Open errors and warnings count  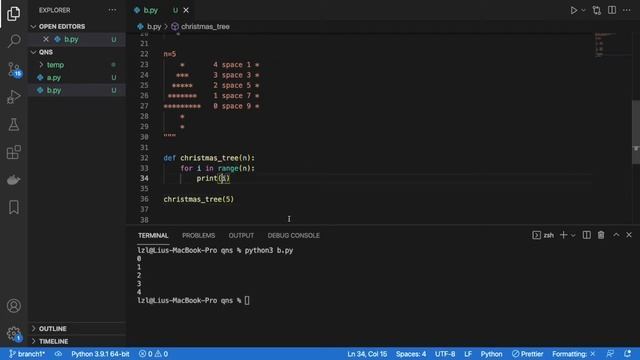tap(153, 354)
